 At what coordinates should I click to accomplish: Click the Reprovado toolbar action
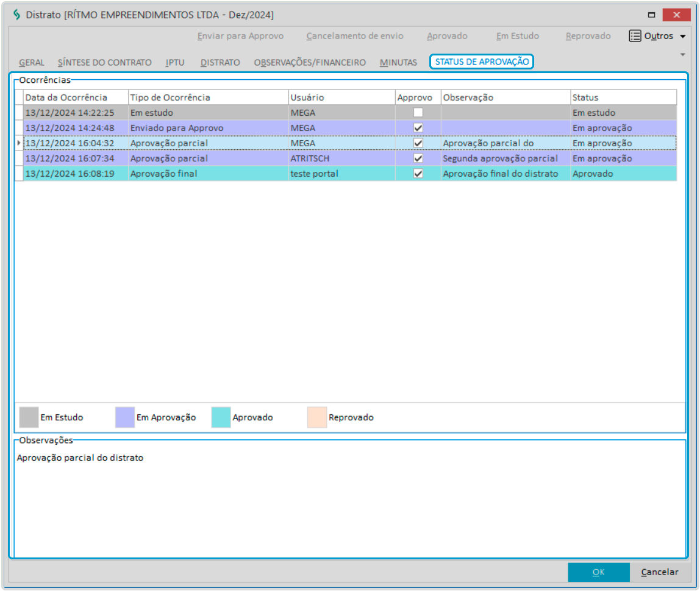(x=588, y=36)
